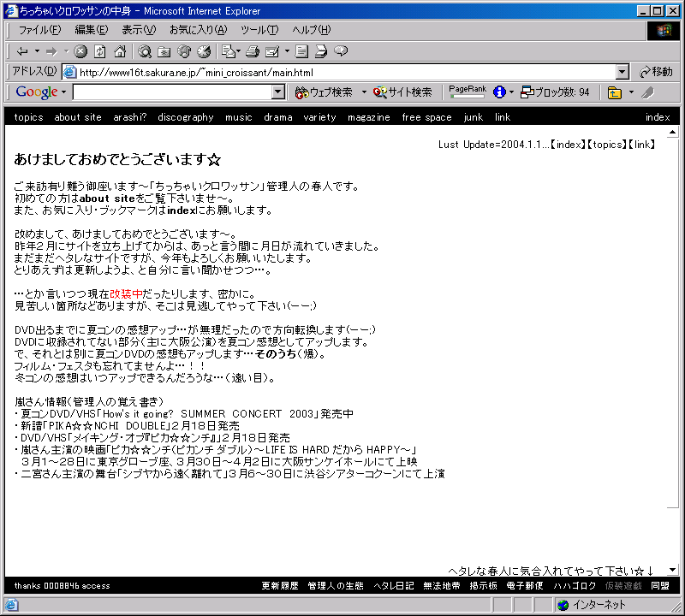Screen dimensions: 685x616
Task: Click the Google logo on toolbar
Action: click(x=37, y=92)
